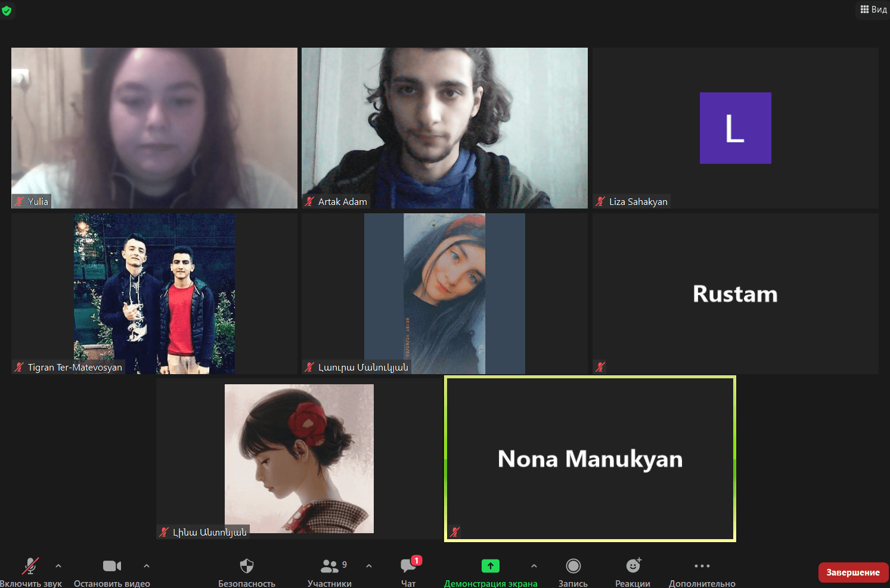Expand video options arrow next to camera
The image size is (890, 588).
pos(147,566)
